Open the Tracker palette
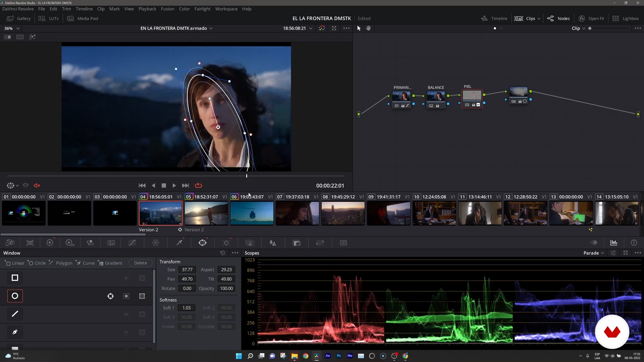 (x=226, y=243)
